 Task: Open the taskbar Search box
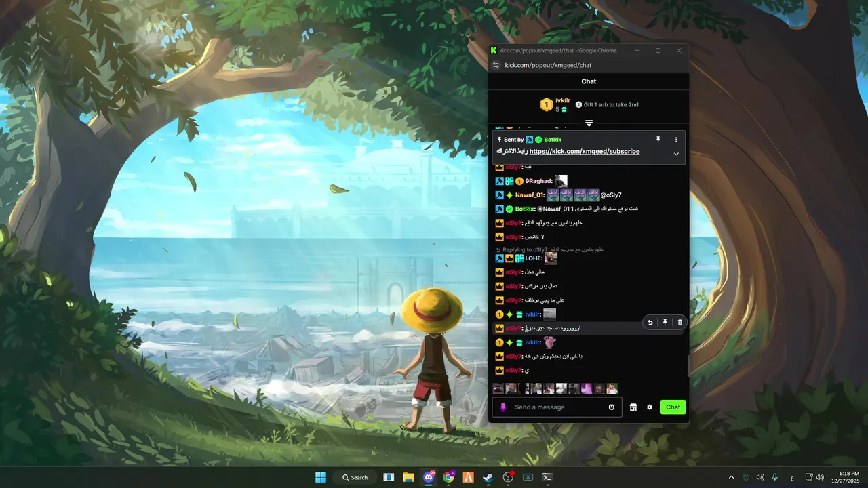[x=355, y=477]
